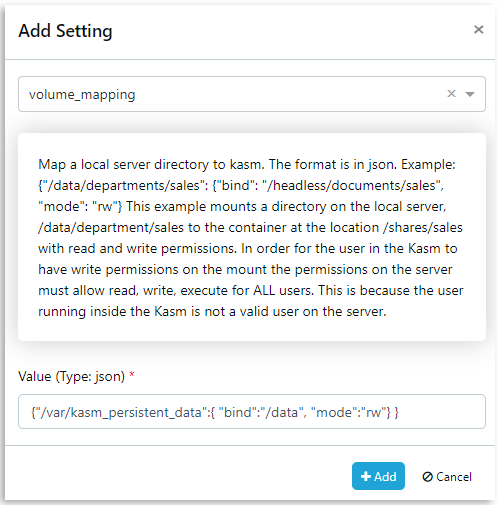Open the volume_mapping combo box
The image size is (500, 505).
(252, 94)
